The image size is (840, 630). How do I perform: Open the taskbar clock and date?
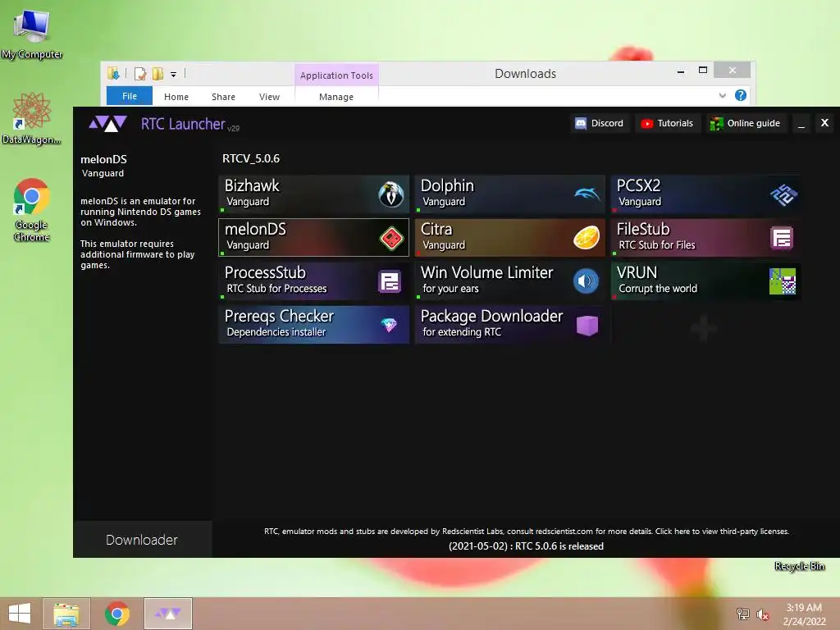coord(804,614)
